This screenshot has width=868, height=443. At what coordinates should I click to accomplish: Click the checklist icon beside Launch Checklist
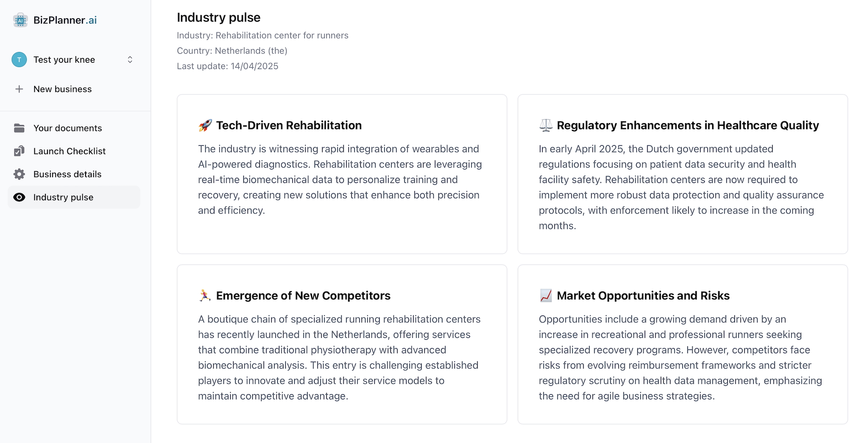click(x=19, y=151)
